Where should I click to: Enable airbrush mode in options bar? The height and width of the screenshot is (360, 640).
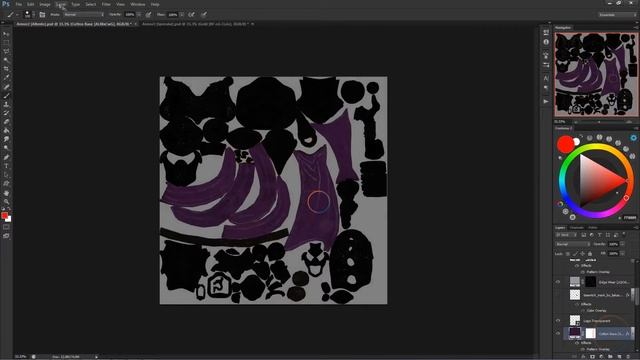click(x=191, y=15)
